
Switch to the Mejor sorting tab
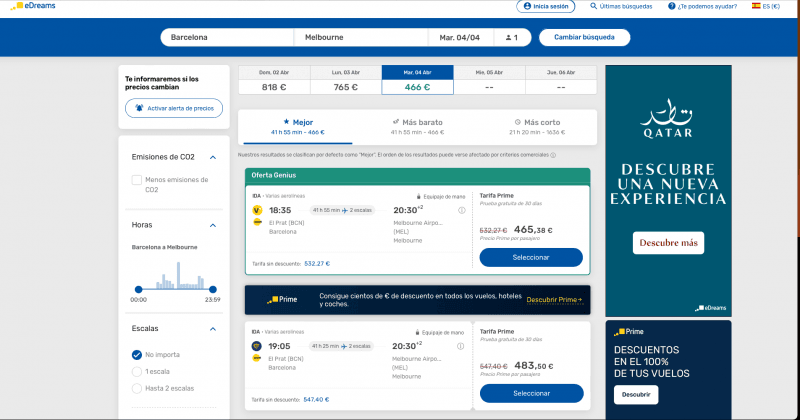(298, 127)
